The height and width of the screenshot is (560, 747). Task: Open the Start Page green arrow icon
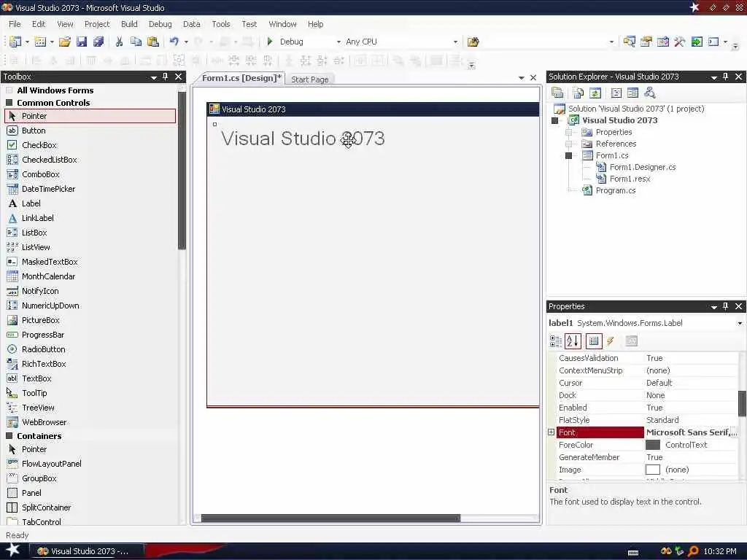click(697, 42)
